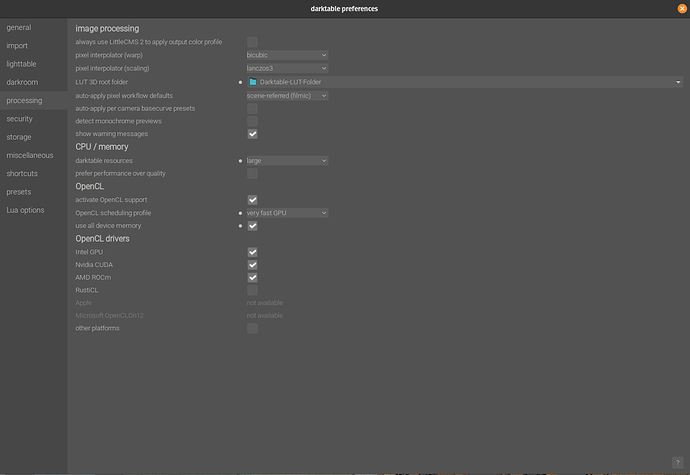Click darktable resources label
The height and width of the screenshot is (475, 690).
pyautogui.click(x=104, y=161)
